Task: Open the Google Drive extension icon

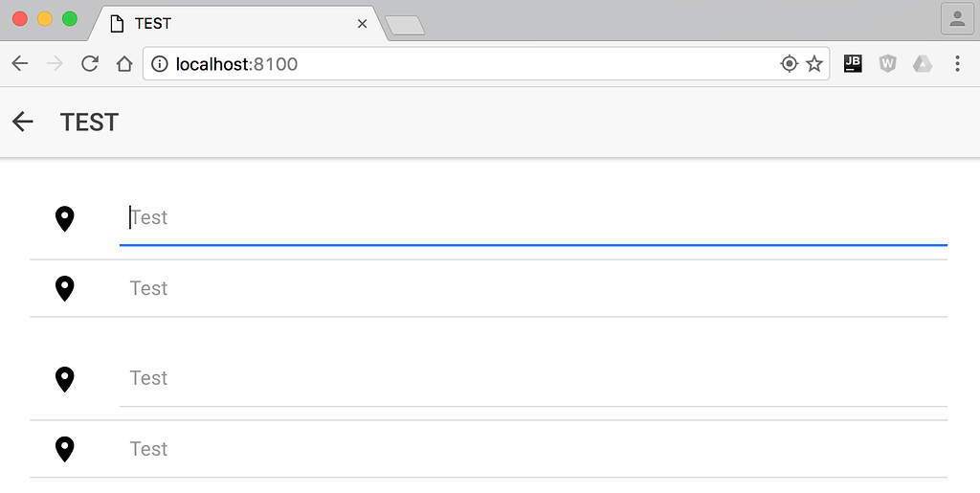Action: tap(923, 64)
